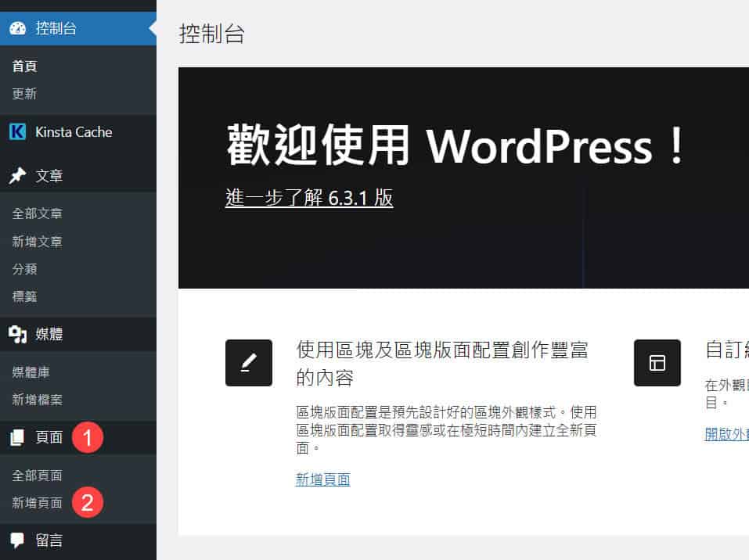Open the 頁面 menu in the sidebar
The height and width of the screenshot is (560, 749).
[78, 437]
